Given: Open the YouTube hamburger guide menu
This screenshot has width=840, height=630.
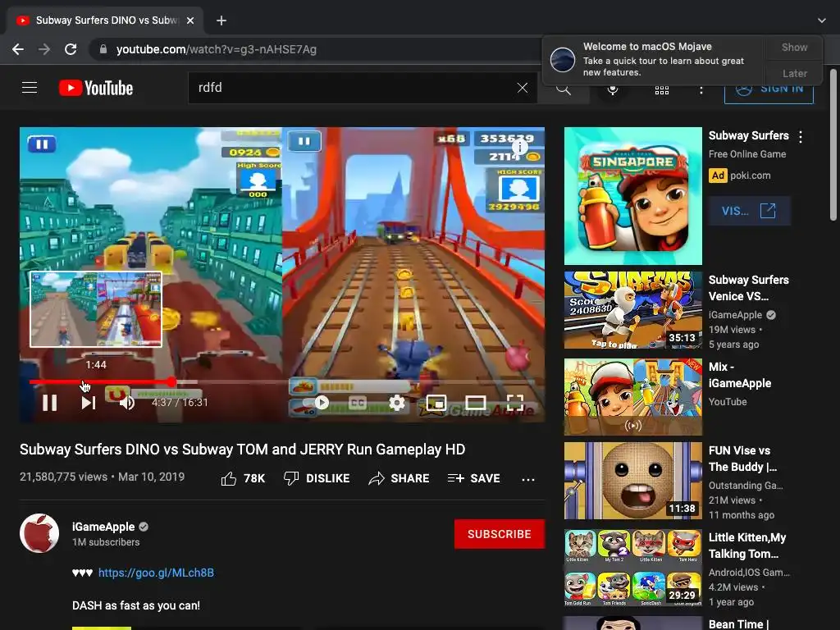Looking at the screenshot, I should [30, 87].
